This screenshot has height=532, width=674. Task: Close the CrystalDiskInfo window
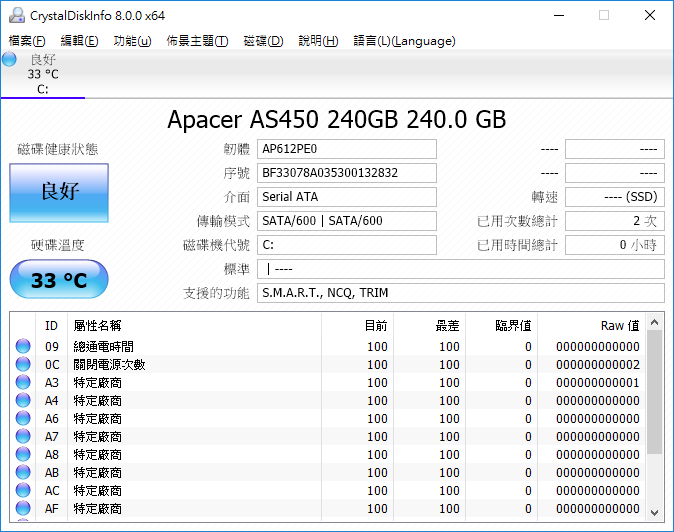650,15
